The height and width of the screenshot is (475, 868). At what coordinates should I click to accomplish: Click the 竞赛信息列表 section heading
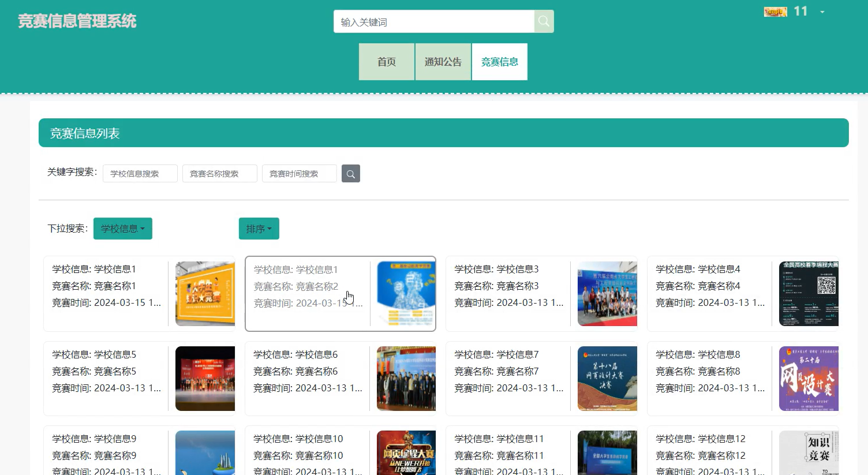click(85, 133)
